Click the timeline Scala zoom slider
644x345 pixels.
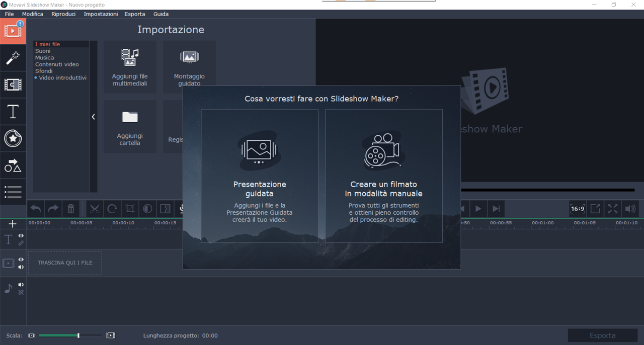point(70,335)
